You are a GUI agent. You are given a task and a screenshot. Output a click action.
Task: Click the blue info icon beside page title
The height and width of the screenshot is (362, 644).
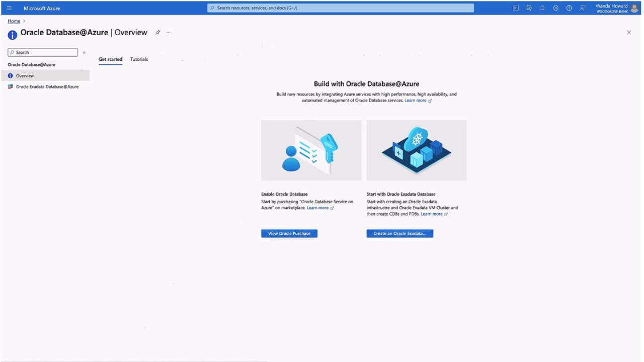tap(13, 35)
